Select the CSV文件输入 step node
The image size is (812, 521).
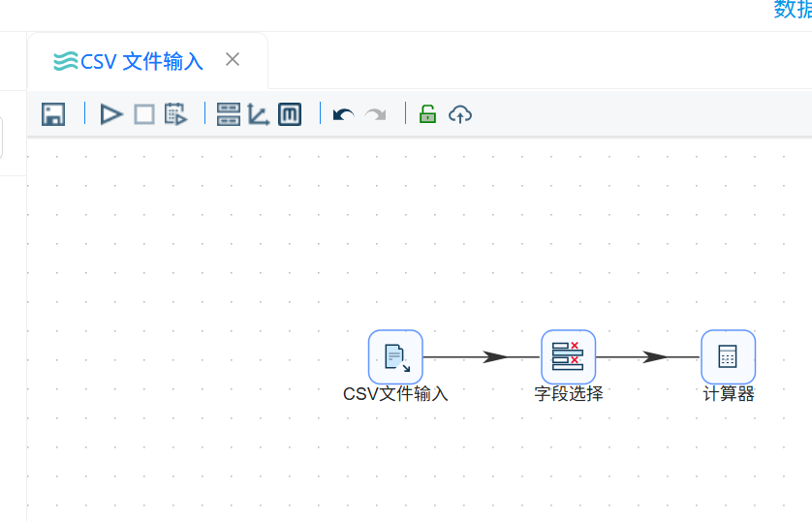pyautogui.click(x=395, y=357)
